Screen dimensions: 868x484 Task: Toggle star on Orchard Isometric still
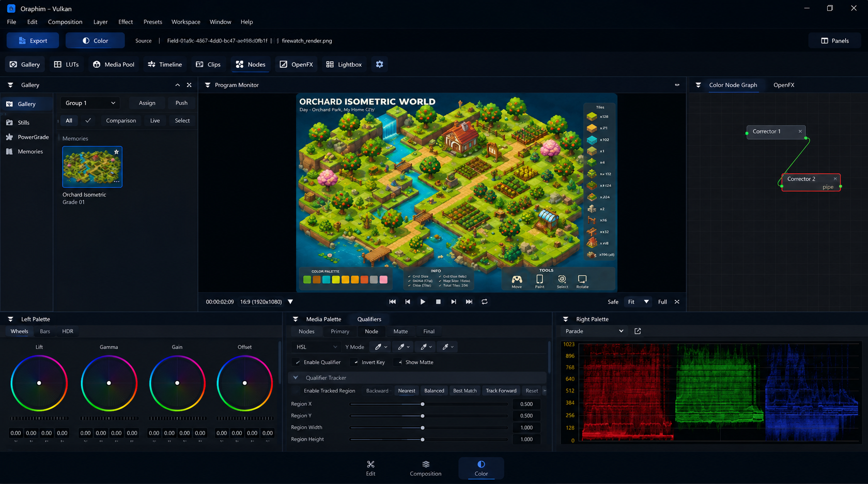116,152
